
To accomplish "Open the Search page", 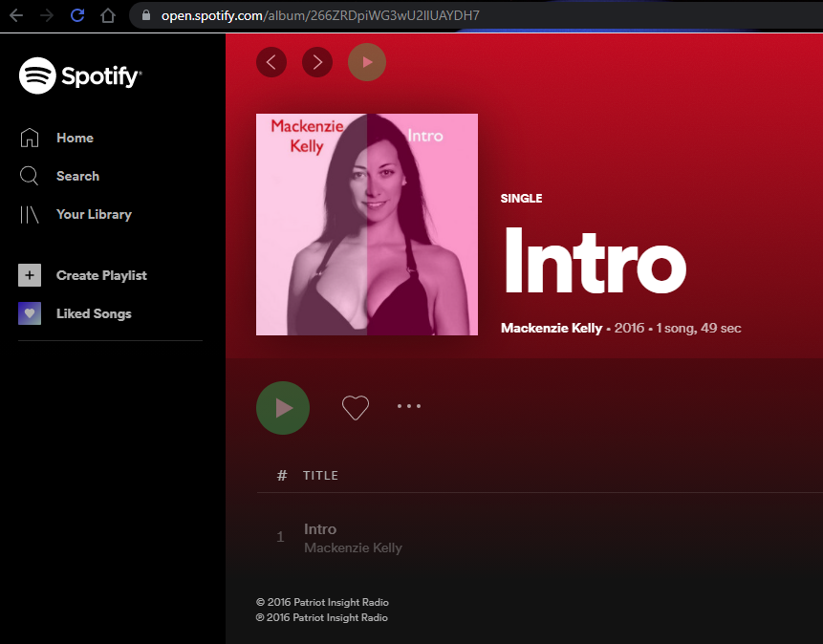I will pyautogui.click(x=77, y=176).
